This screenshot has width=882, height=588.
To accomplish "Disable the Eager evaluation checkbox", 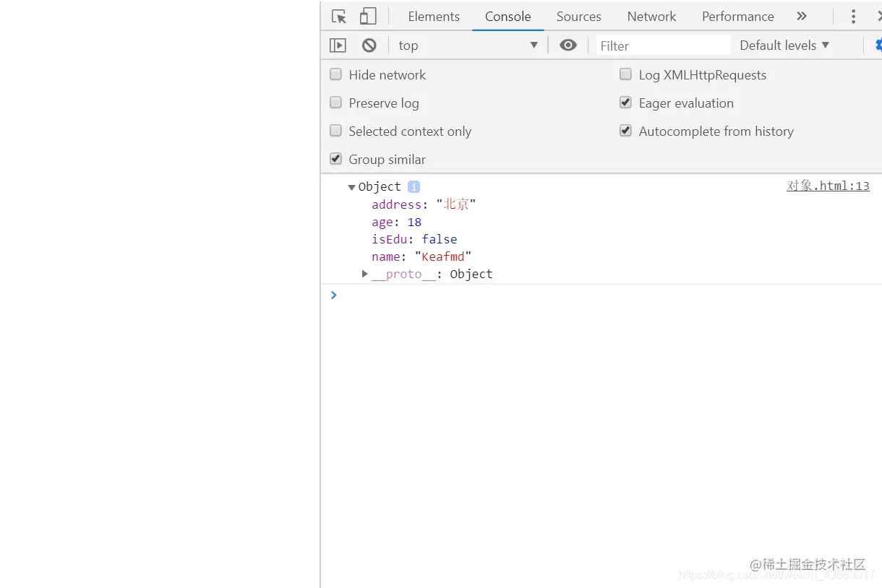I will (625, 103).
